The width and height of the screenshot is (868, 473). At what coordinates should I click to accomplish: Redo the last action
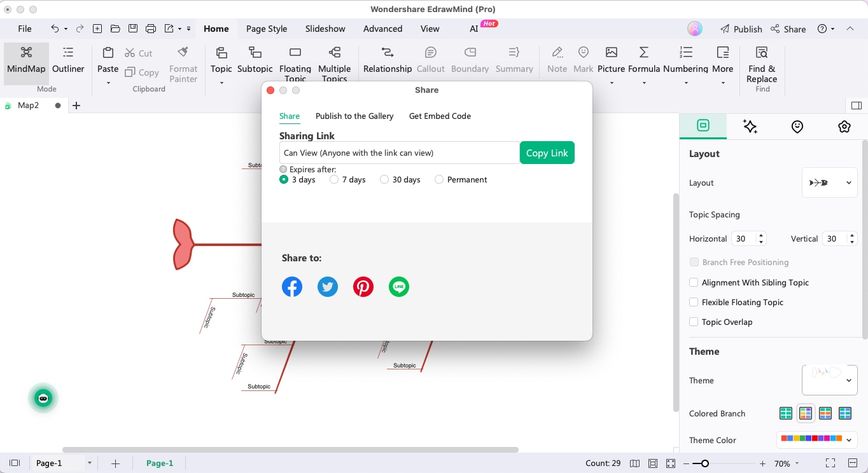pos(80,29)
